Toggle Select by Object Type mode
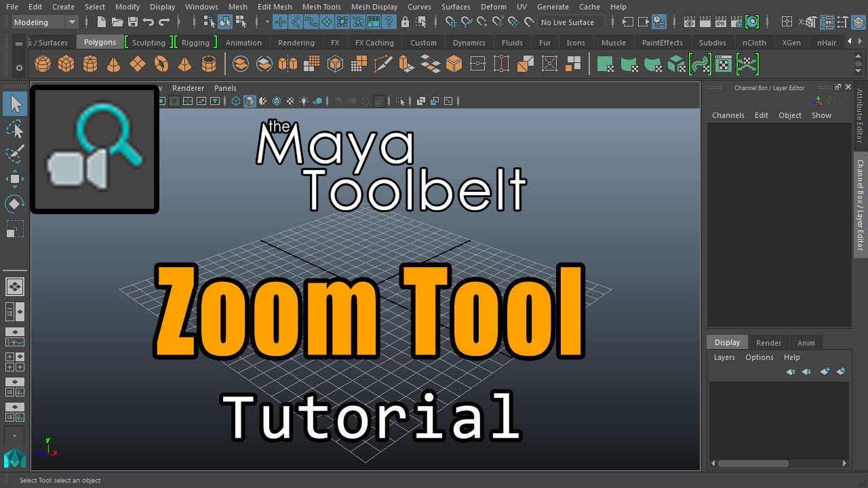Screen dimensions: 868x488 [x=225, y=22]
